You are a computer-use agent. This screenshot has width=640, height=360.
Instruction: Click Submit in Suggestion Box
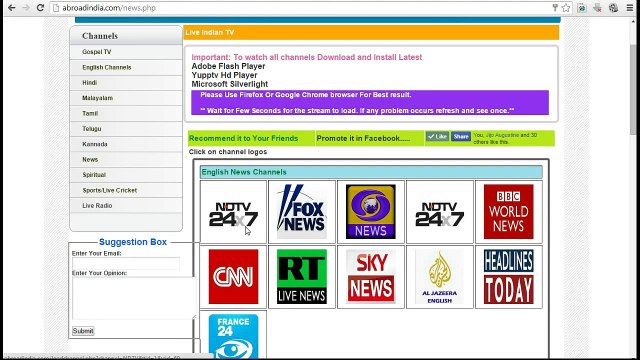coord(83,331)
